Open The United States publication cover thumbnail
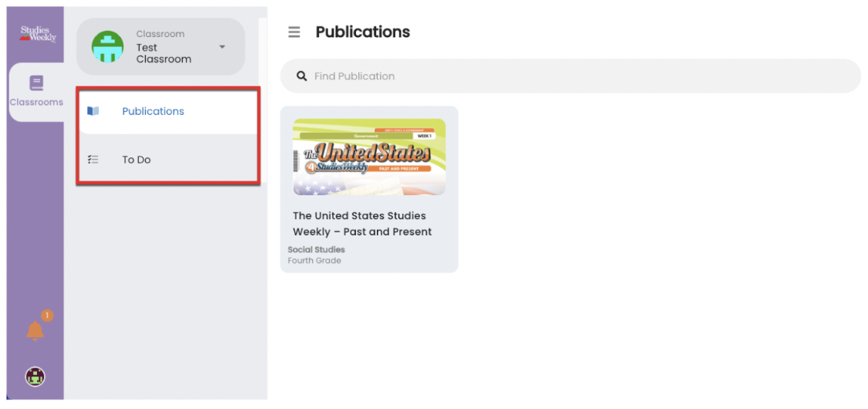868x409 pixels. (369, 157)
